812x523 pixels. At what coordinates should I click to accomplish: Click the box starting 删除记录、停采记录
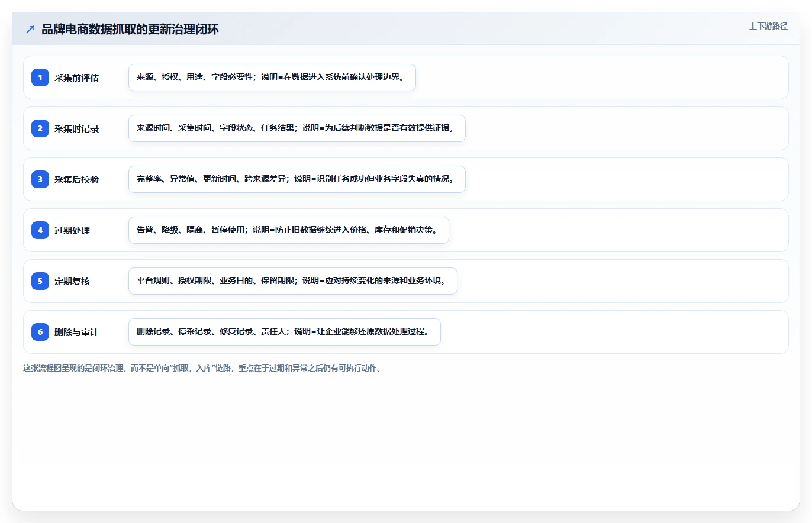(x=285, y=332)
